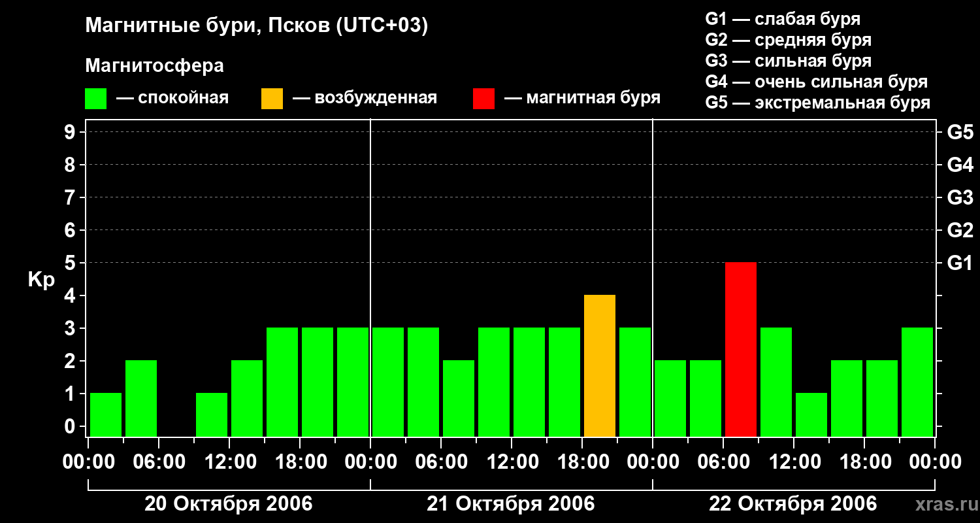Image resolution: width=980 pixels, height=523 pixels.
Task: Click the 'G1' right-axis tick label
Action: tap(960, 263)
